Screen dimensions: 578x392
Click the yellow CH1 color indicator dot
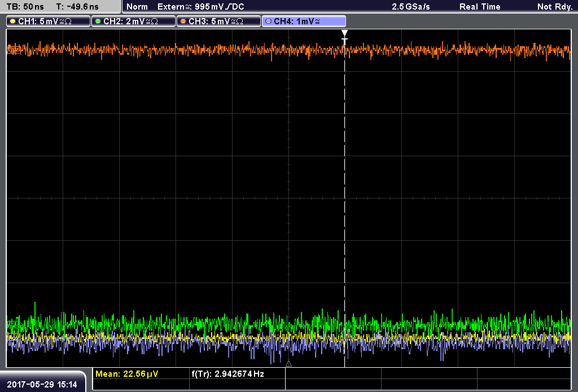coord(13,21)
